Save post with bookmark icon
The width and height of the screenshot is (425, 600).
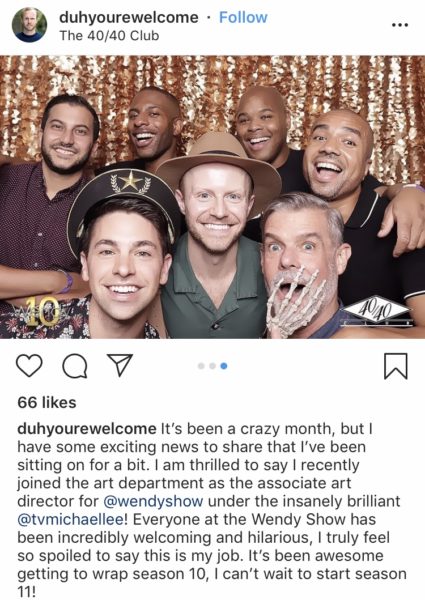pyautogui.click(x=396, y=366)
